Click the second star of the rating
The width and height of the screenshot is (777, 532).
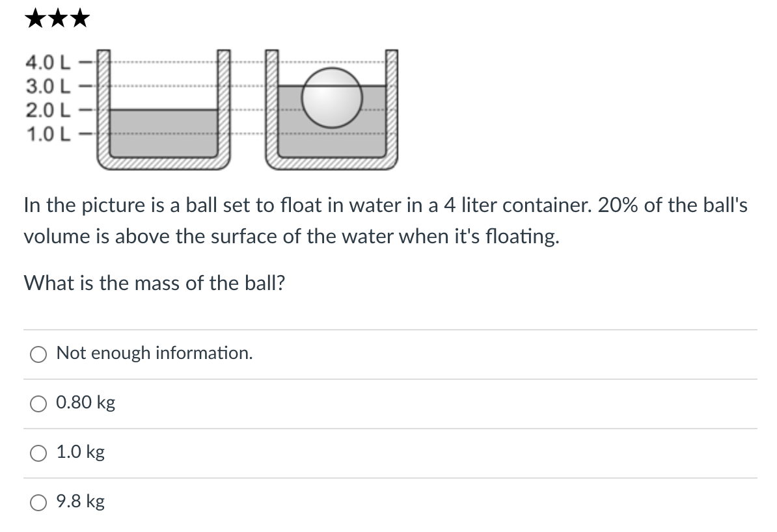tap(59, 18)
